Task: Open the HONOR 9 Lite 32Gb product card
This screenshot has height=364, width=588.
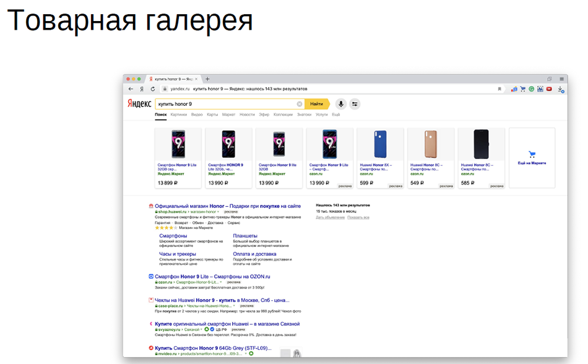Action: [229, 158]
